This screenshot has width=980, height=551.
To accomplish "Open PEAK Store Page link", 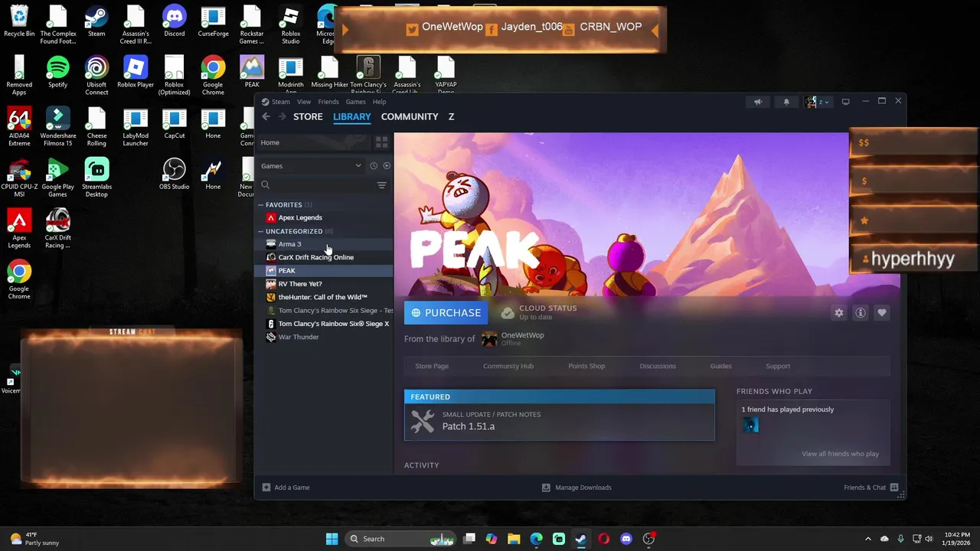I will pos(432,366).
